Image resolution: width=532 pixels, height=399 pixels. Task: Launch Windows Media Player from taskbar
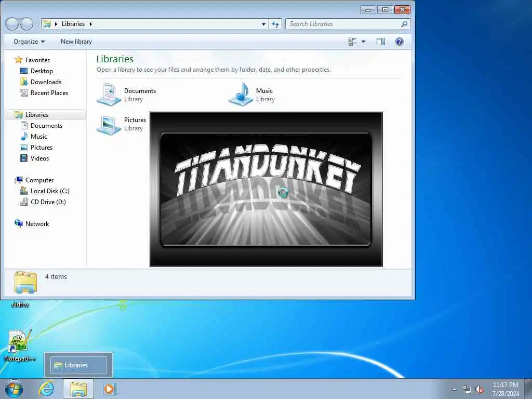pyautogui.click(x=110, y=389)
